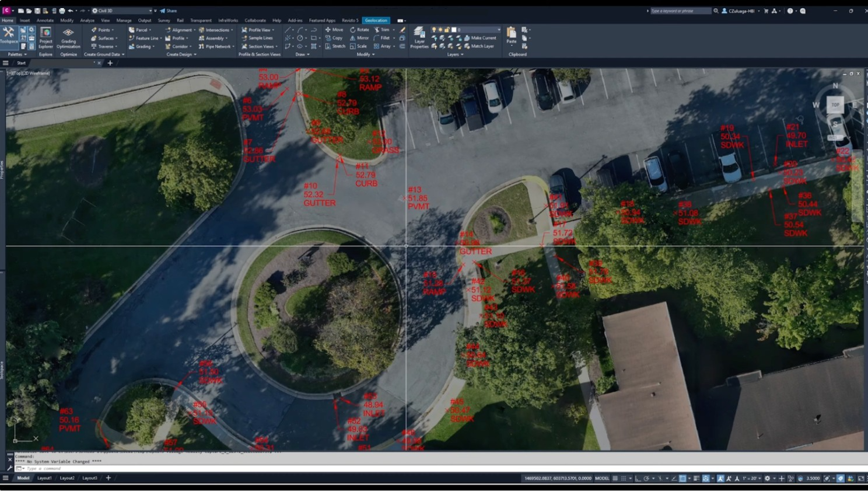Select the Rotate tool
The image size is (868, 491).
click(359, 30)
